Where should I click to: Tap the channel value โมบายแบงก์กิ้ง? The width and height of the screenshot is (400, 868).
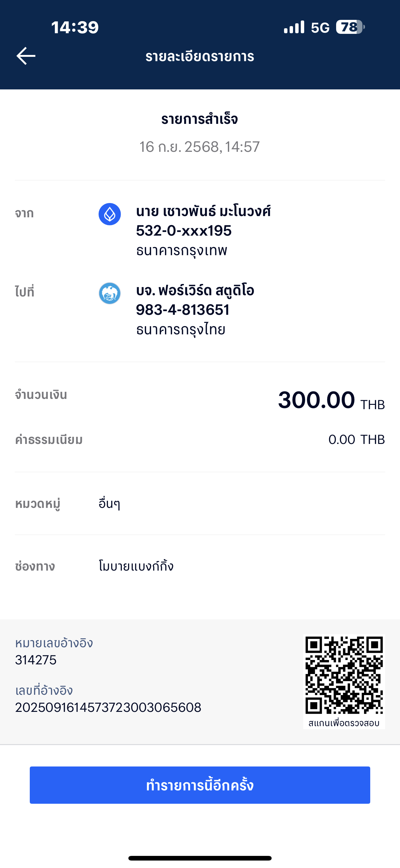point(136,566)
